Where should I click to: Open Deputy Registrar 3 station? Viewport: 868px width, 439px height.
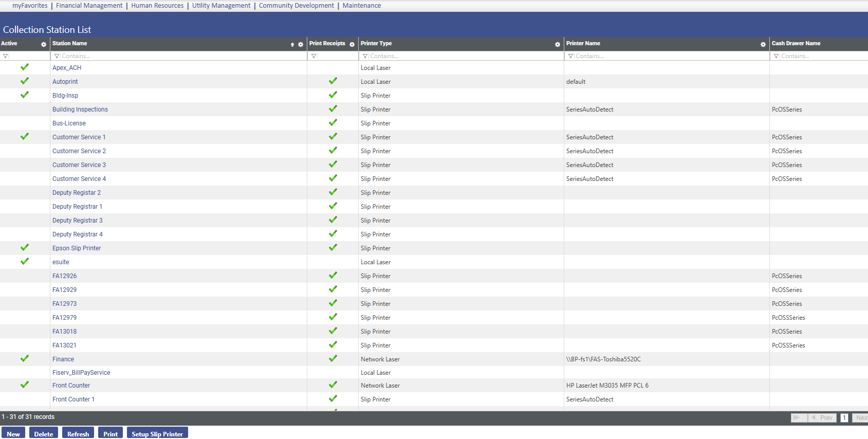(x=78, y=221)
